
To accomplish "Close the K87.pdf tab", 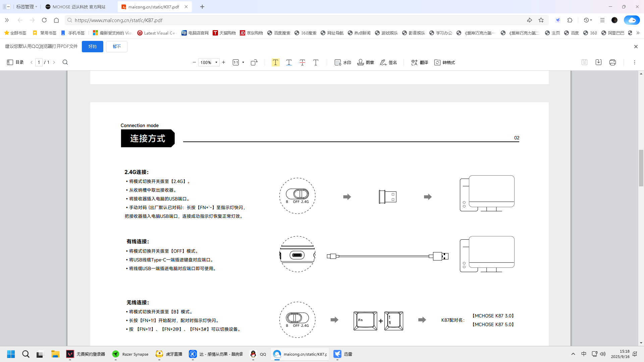I will [186, 7].
